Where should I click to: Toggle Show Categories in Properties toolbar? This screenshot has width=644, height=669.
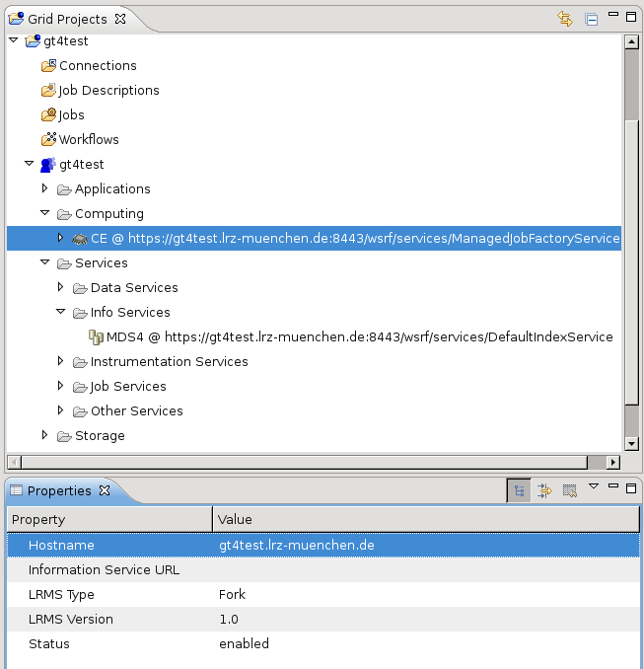[x=519, y=490]
